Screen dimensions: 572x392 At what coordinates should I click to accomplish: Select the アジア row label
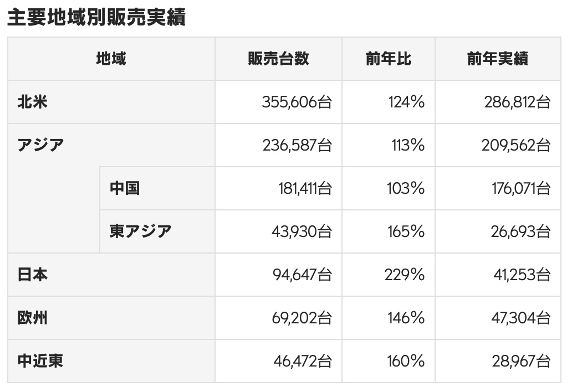coord(40,145)
